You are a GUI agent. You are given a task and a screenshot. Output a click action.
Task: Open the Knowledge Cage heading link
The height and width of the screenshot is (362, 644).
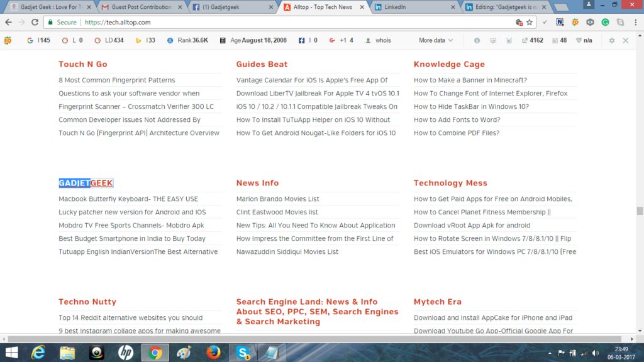coord(449,64)
